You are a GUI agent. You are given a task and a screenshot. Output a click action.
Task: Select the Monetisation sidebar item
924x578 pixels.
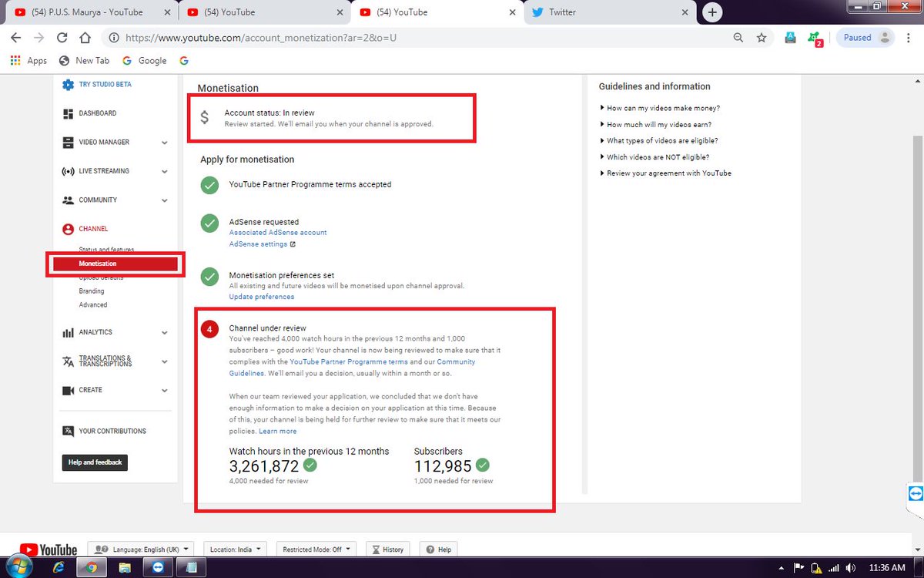pyautogui.click(x=115, y=264)
